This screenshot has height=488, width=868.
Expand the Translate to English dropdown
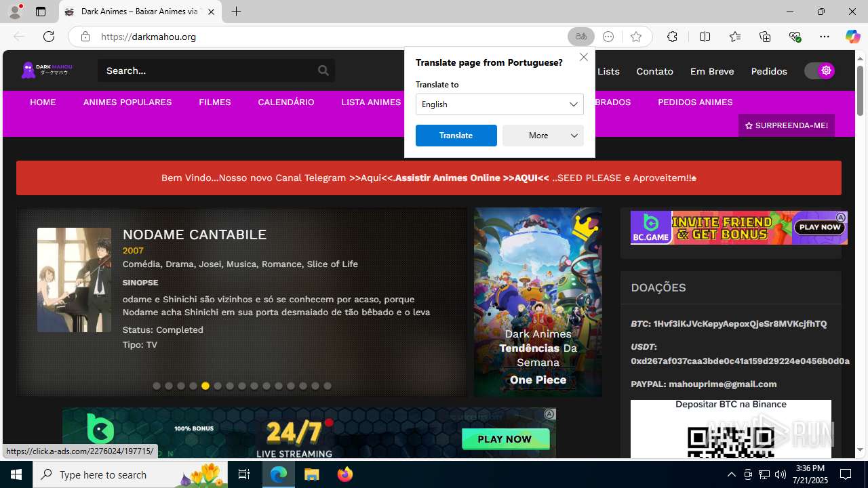(500, 104)
